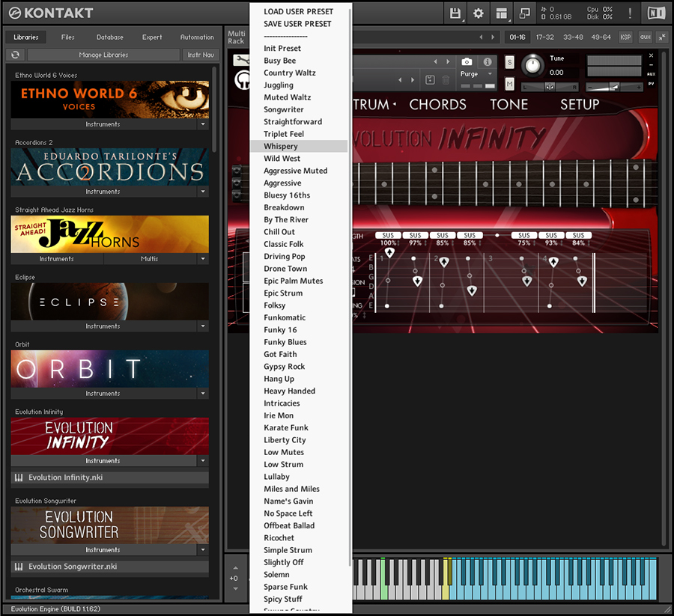Viewport: 674px width, 616px height.
Task: Open Jazz Horns Multis button
Action: tap(150, 258)
